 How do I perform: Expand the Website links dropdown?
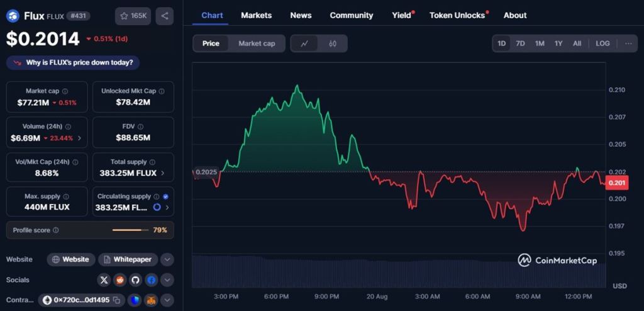coord(167,259)
